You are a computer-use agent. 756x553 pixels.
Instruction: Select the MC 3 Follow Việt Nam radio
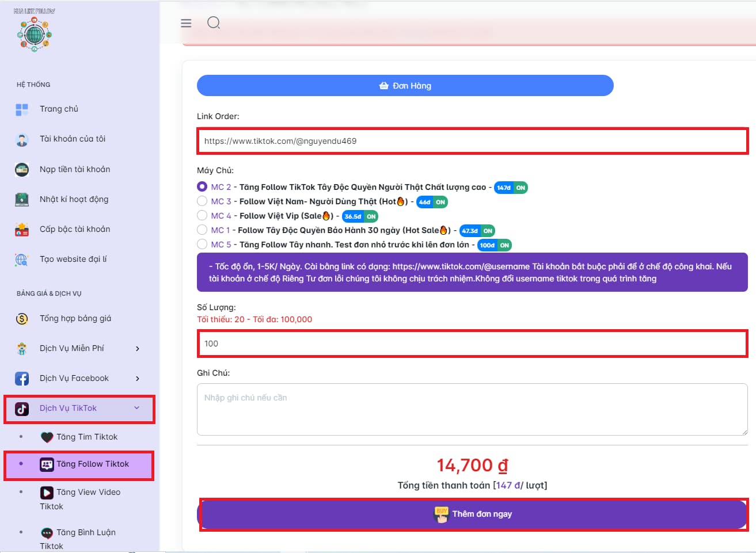[x=202, y=201]
